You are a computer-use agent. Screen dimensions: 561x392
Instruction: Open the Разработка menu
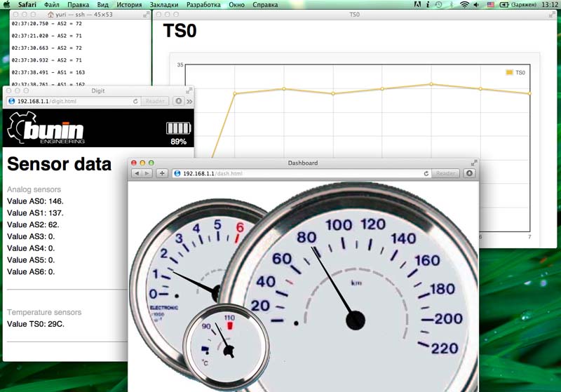click(x=203, y=5)
